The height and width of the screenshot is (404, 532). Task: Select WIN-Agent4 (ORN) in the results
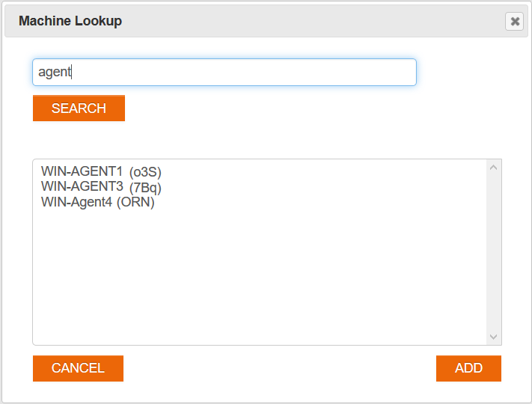point(98,202)
